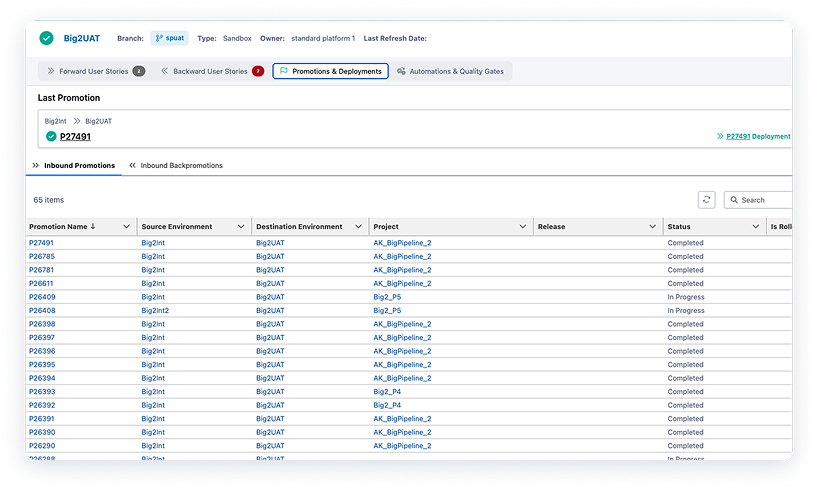Switch to the Inbound Backpromotions tab
818x491 pixels.
click(176, 165)
